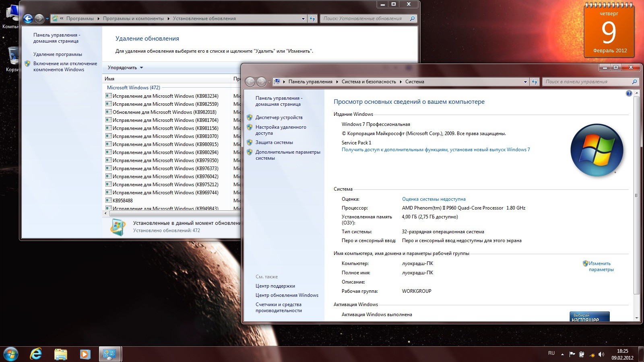
Task: Open Центр обновления Windows link
Action: coord(287,295)
